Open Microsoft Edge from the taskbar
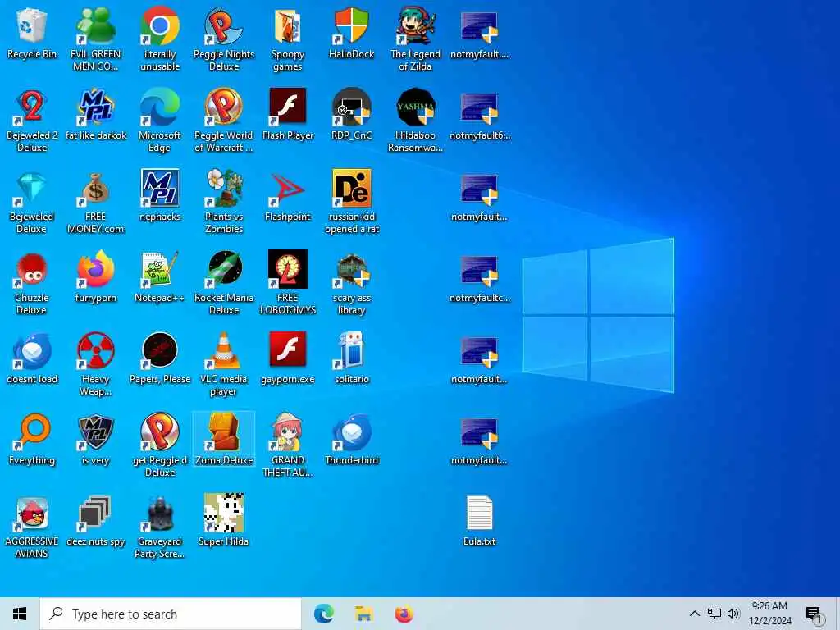The image size is (840, 630). click(x=323, y=614)
